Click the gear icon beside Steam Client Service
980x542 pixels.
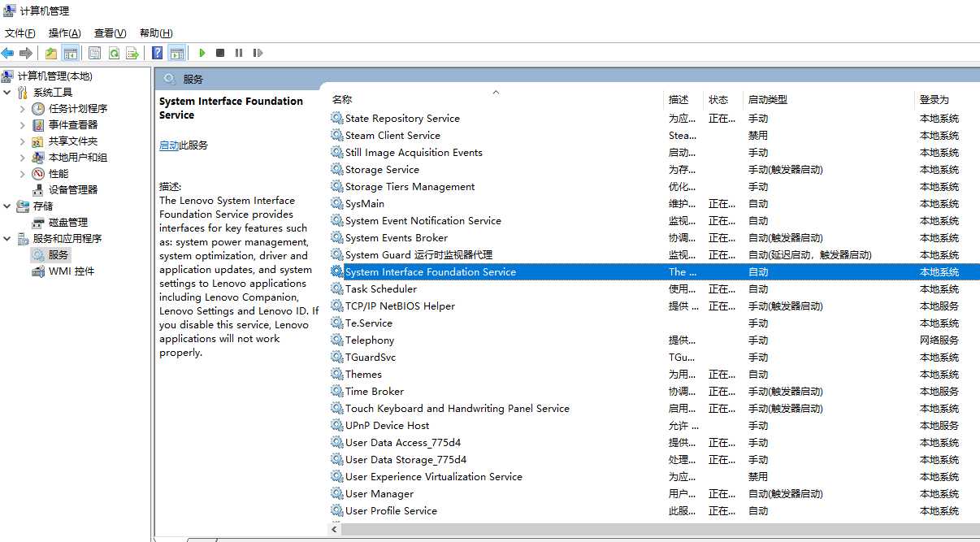[337, 136]
